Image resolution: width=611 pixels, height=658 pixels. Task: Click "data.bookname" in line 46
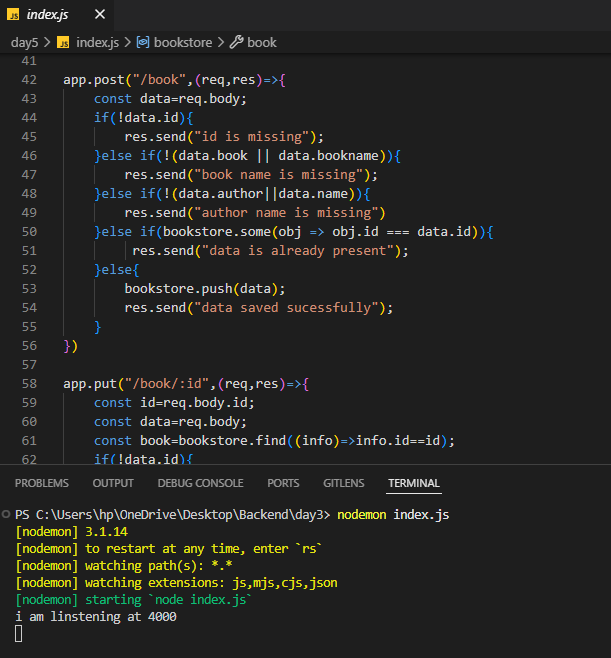[328, 156]
